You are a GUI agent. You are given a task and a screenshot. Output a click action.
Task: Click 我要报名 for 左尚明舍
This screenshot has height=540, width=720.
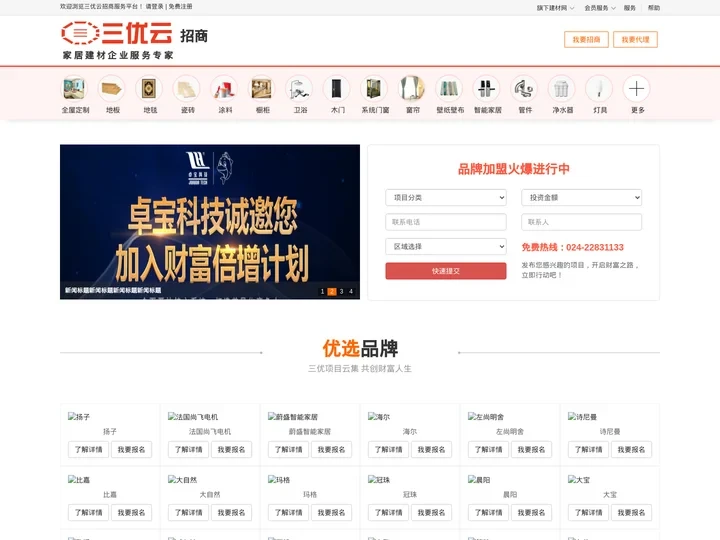pos(531,450)
